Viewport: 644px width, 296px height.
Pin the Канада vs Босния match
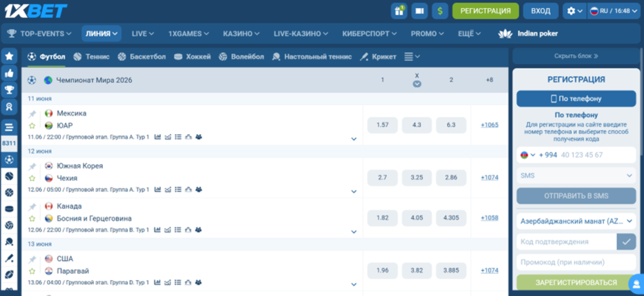pos(32,206)
